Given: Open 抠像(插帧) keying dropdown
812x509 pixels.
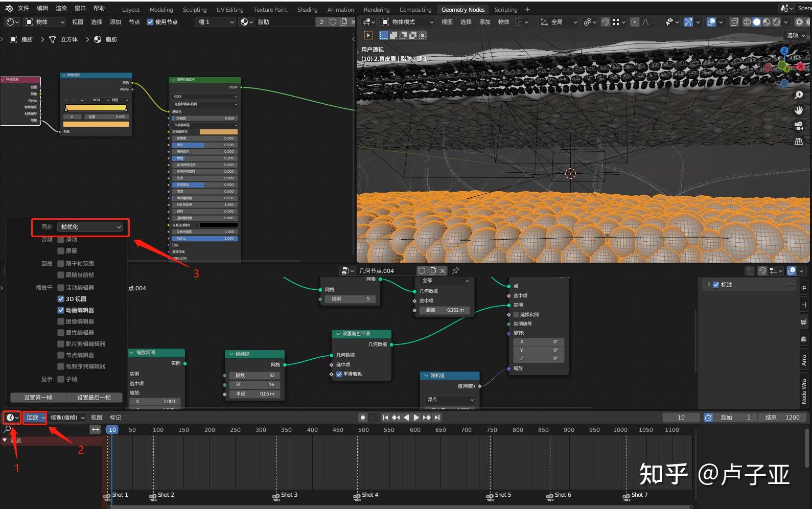Looking at the screenshot, I should tap(67, 418).
